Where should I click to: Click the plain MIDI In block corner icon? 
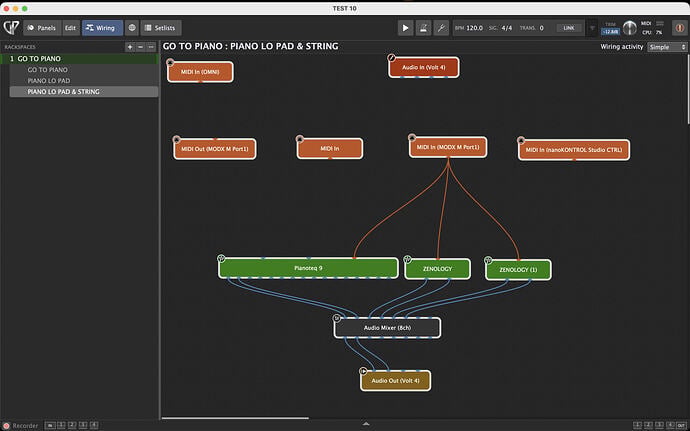[x=300, y=139]
